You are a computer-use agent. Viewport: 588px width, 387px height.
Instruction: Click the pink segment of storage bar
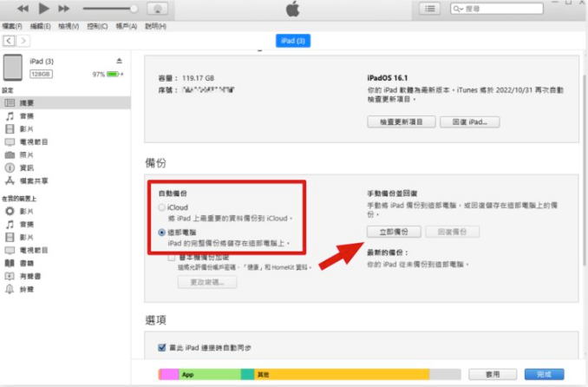click(x=169, y=374)
